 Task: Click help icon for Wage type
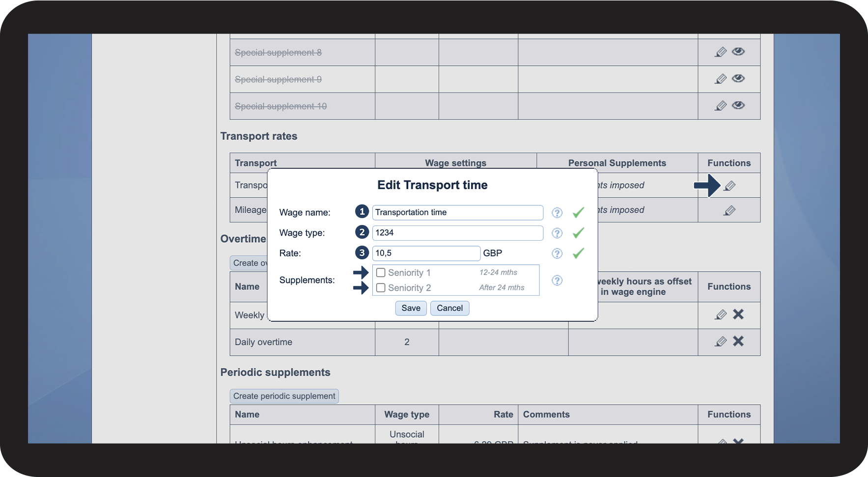[557, 233]
